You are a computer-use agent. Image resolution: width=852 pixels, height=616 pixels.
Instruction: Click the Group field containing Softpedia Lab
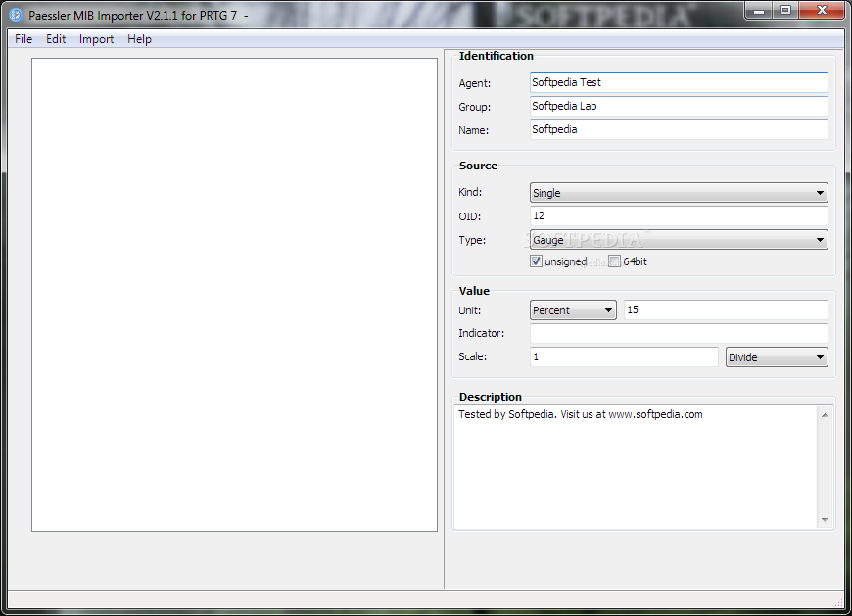[679, 106]
